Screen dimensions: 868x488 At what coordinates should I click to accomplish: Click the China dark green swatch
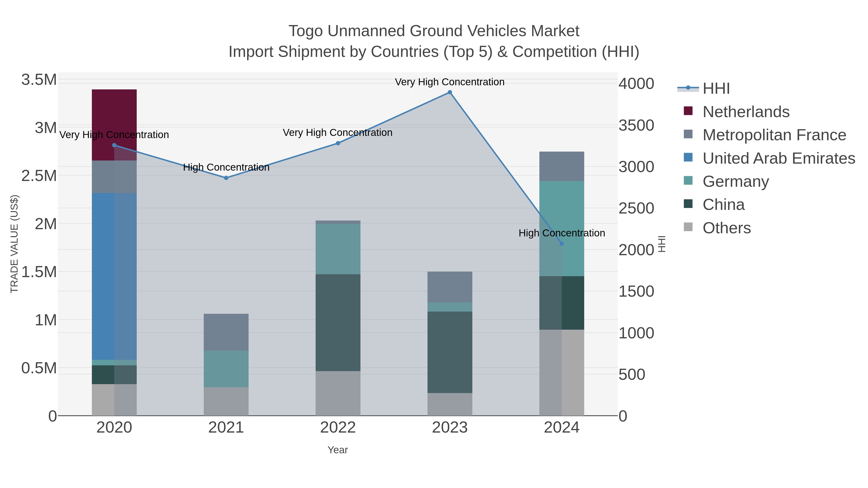688,204
